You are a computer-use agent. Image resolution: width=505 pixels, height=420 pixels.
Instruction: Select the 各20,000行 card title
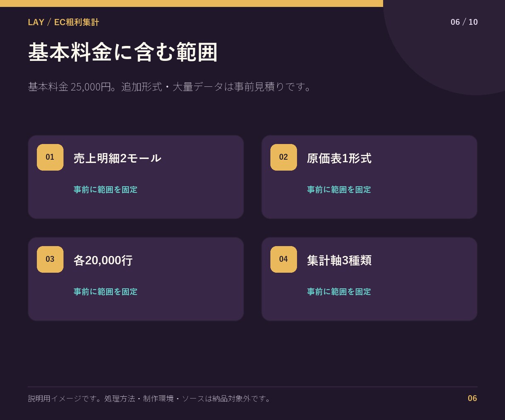coord(103,260)
